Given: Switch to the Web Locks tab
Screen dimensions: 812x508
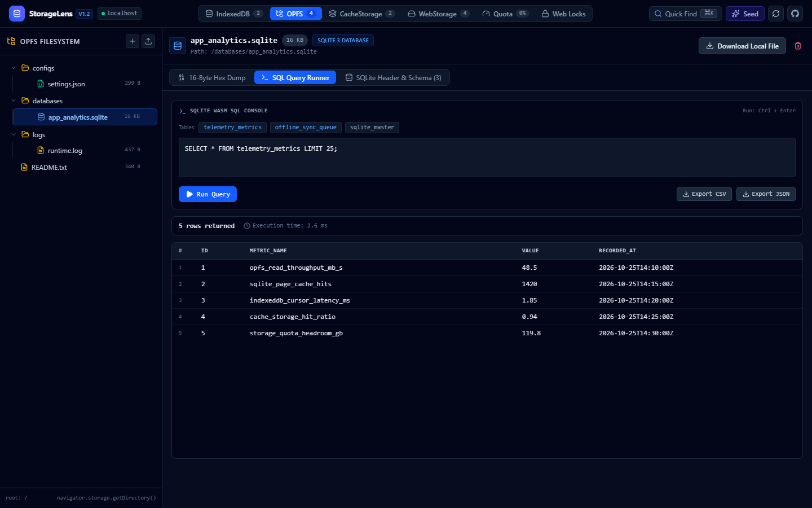Looking at the screenshot, I should coord(564,14).
